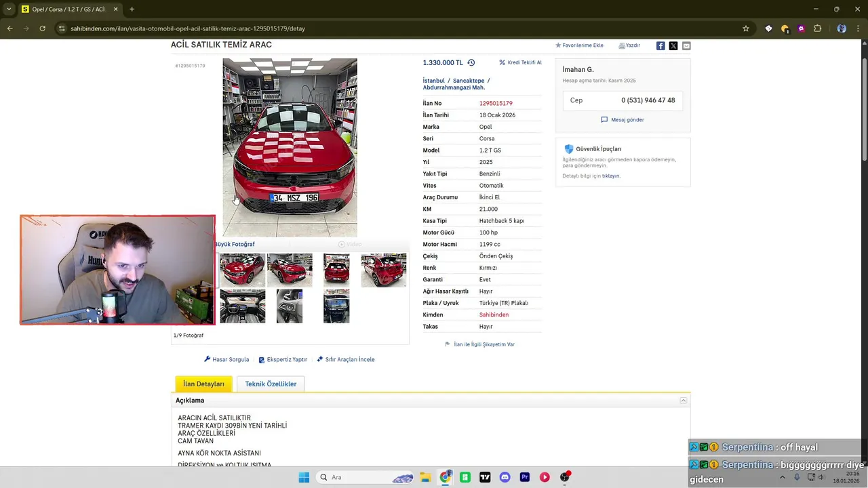Open Sıfır Araçları İncele link
This screenshot has height=488, width=868.
pyautogui.click(x=345, y=360)
